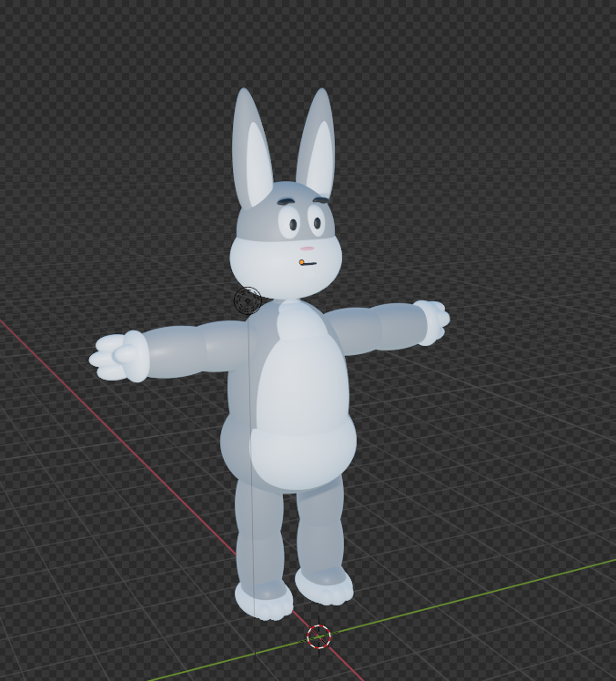Viewport: 616px width, 681px height.
Task: Select the rabbit's near-side hand with spread fingers
Action: [118, 357]
